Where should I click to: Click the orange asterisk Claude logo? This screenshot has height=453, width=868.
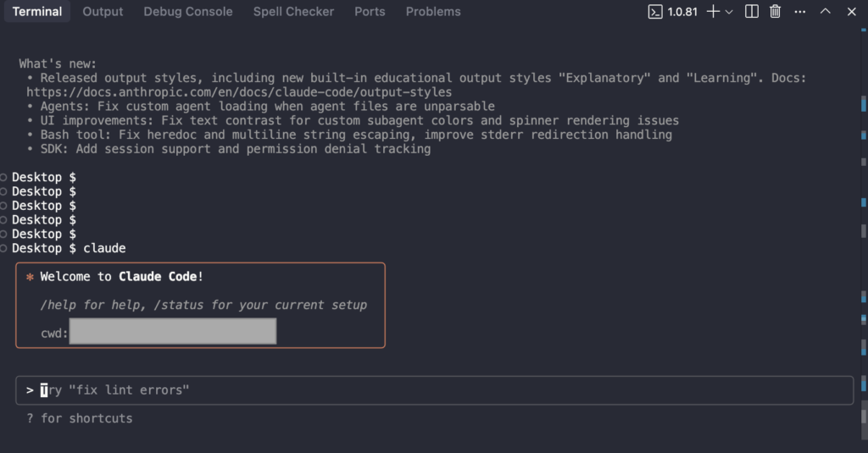coord(30,277)
